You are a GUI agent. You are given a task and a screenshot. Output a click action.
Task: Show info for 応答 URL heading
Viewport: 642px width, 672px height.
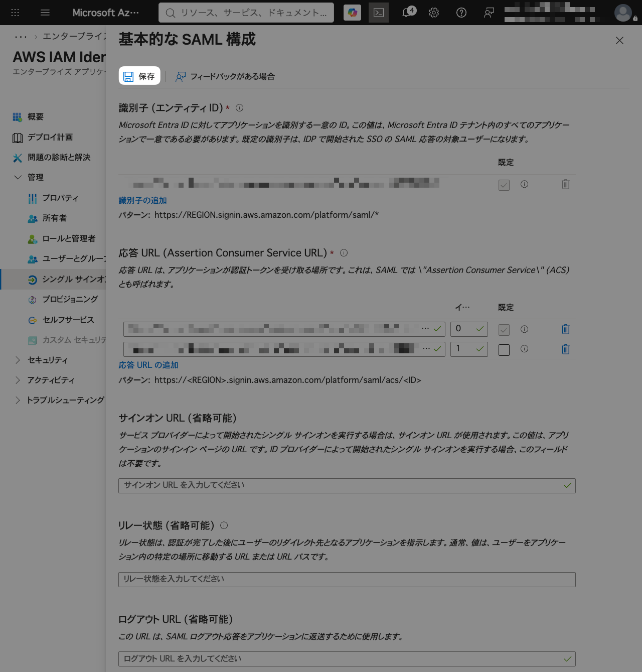[x=344, y=253]
